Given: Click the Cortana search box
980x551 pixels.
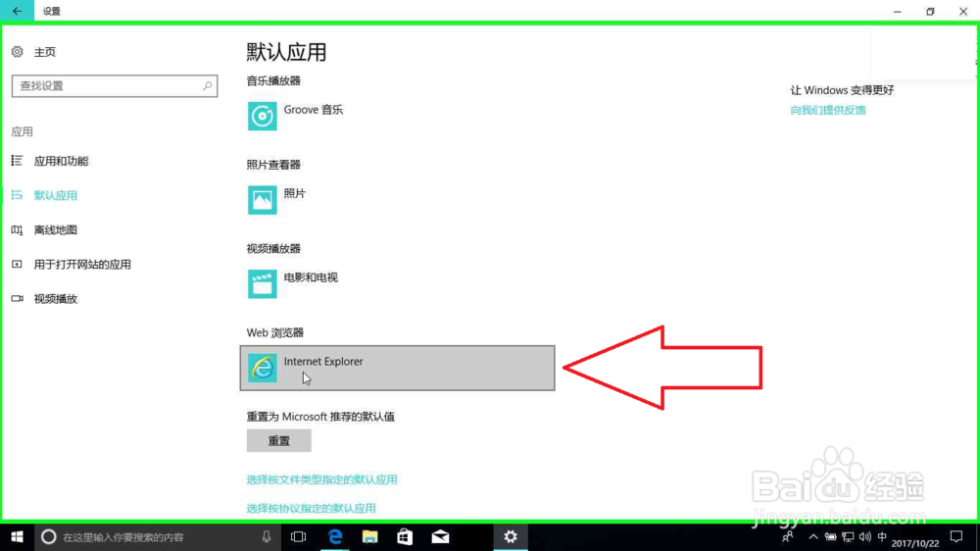Looking at the screenshot, I should [156, 537].
